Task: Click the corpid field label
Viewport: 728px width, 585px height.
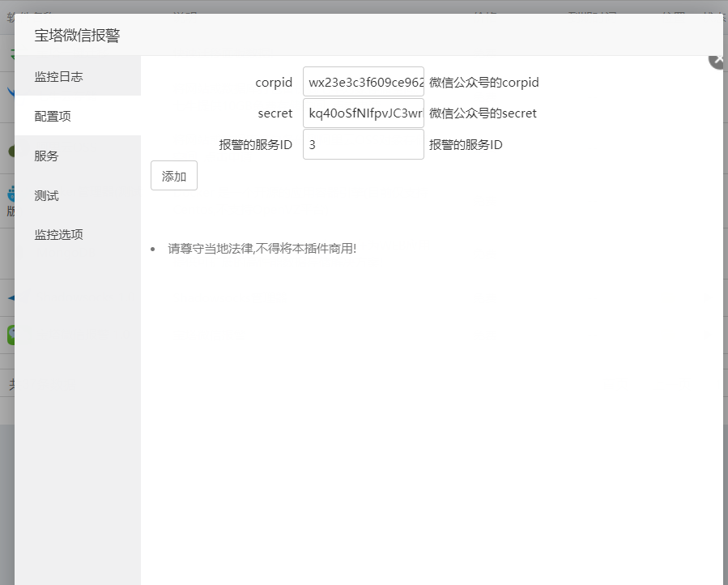Action: click(x=274, y=83)
